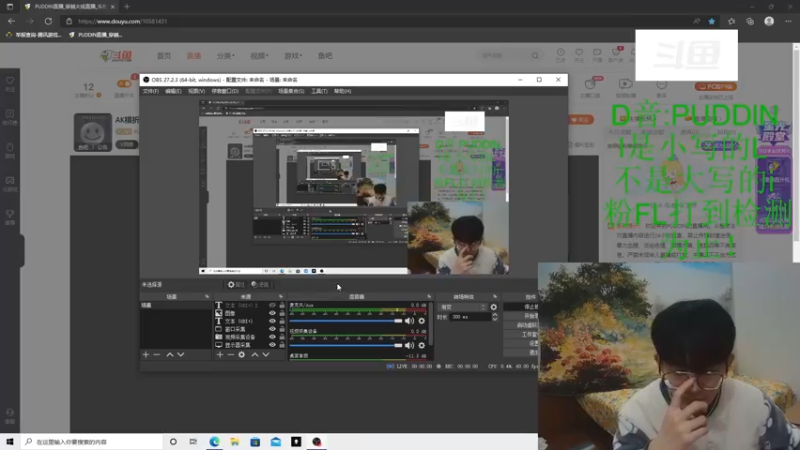Add a new source with the plus icon in Sources panel
Screen dimensions: 800x450
click(x=220, y=355)
